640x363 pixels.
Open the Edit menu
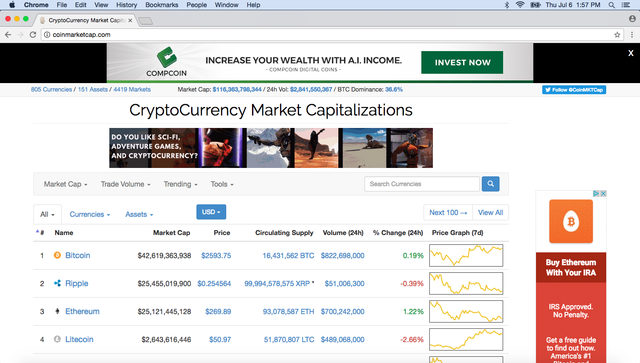pos(80,5)
